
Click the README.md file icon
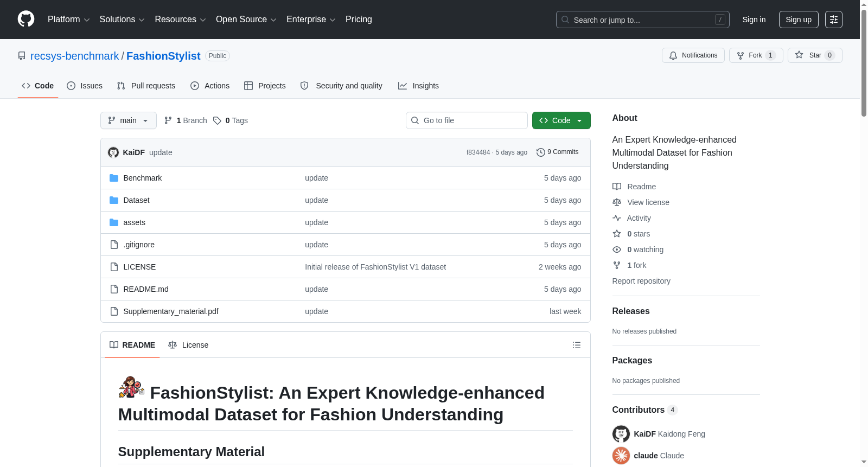point(114,289)
